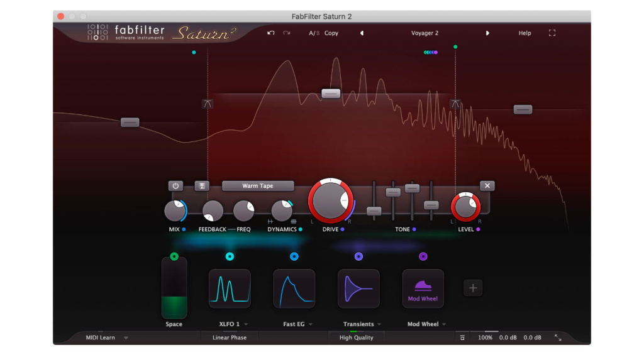This screenshot has width=644, height=355.
Task: Click the green Space modulation slider
Action: coord(174,288)
